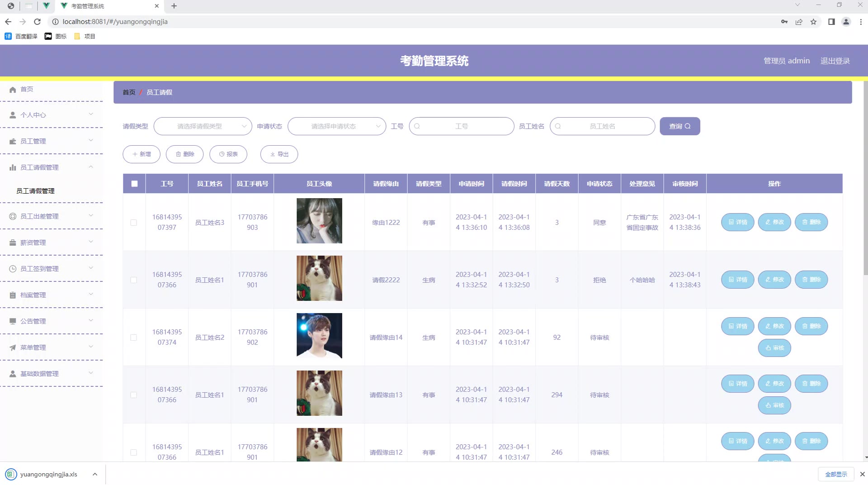Open the 申请状态 dropdown
Image resolution: width=868 pixels, height=485 pixels.
pos(337,126)
